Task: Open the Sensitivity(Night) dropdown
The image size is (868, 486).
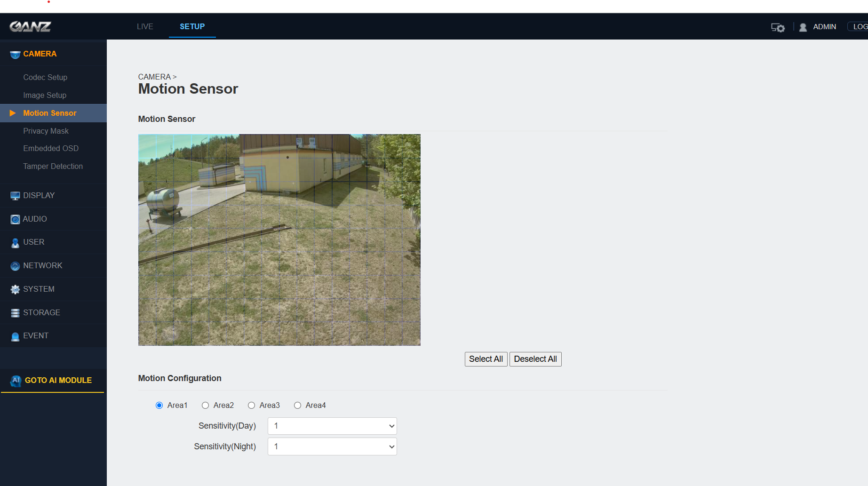Action: pos(332,446)
